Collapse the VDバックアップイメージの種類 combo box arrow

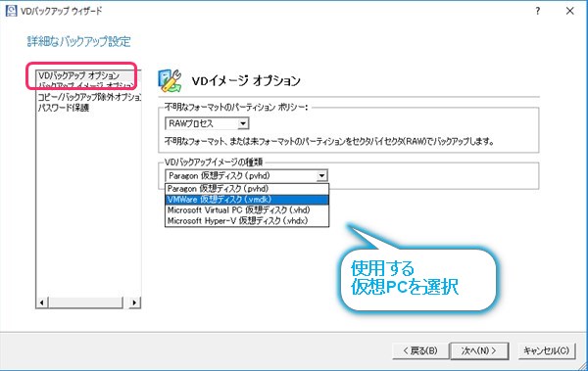tap(321, 175)
